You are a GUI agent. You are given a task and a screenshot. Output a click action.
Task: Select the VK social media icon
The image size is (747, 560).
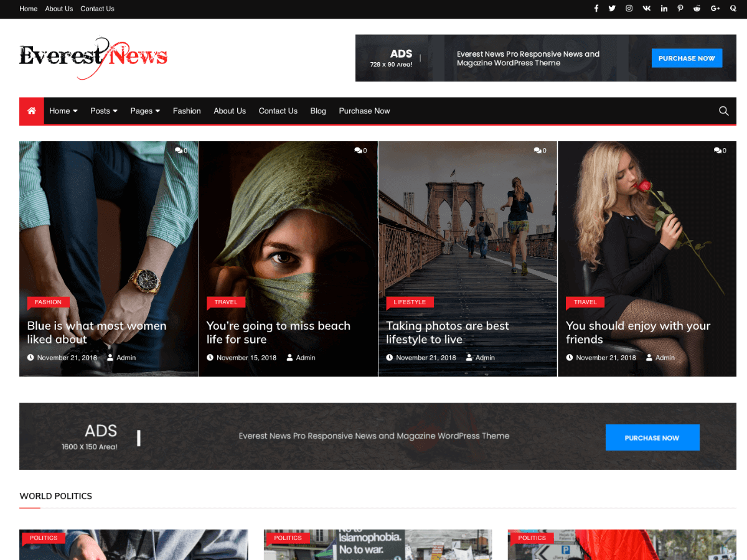[x=646, y=8]
